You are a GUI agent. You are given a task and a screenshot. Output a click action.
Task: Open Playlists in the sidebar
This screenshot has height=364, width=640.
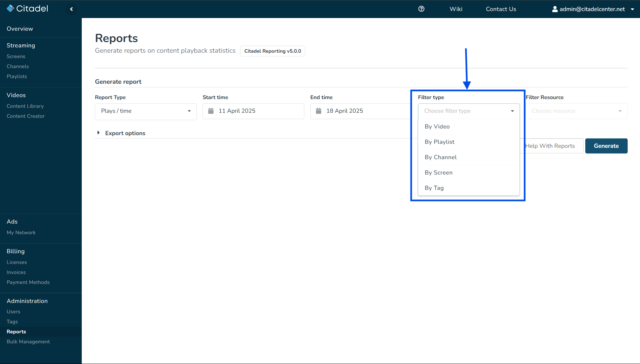click(17, 76)
